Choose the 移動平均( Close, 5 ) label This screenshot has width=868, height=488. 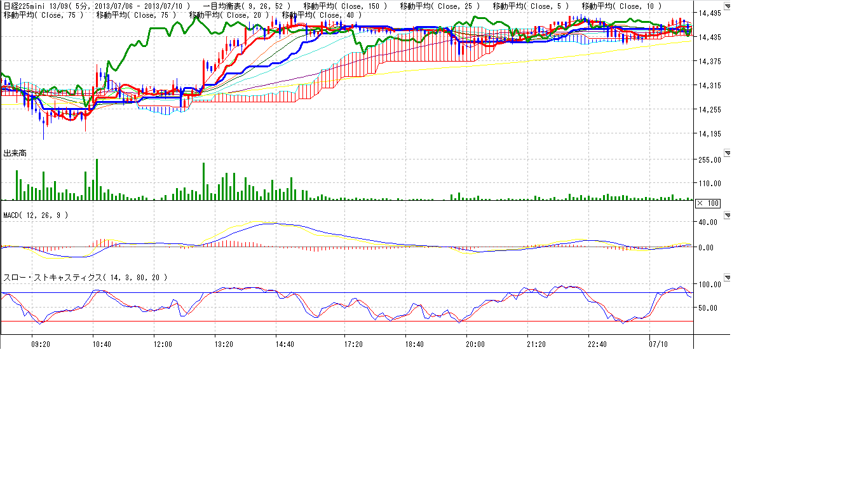[x=531, y=6]
